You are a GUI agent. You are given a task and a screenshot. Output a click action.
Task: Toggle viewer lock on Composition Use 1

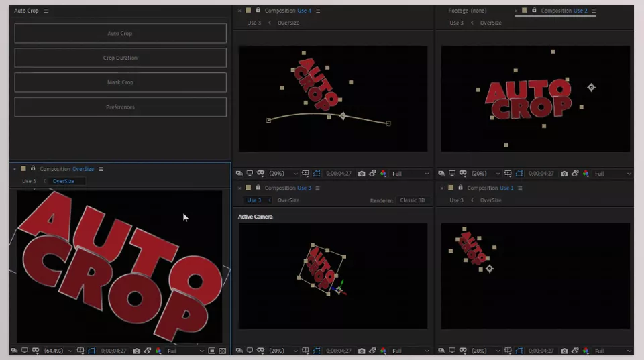pyautogui.click(x=460, y=188)
